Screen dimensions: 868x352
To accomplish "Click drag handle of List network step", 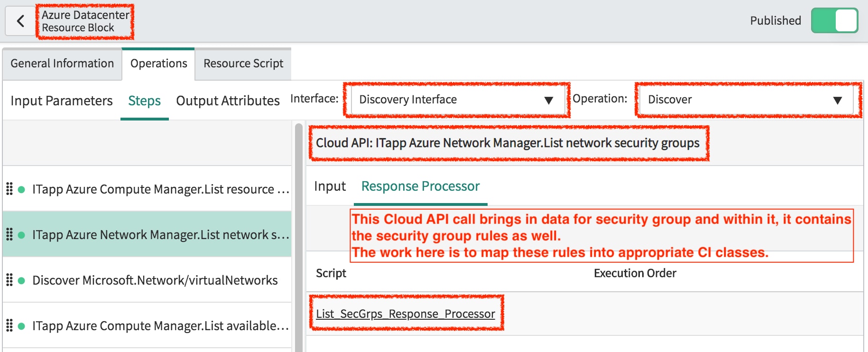I will coord(9,234).
